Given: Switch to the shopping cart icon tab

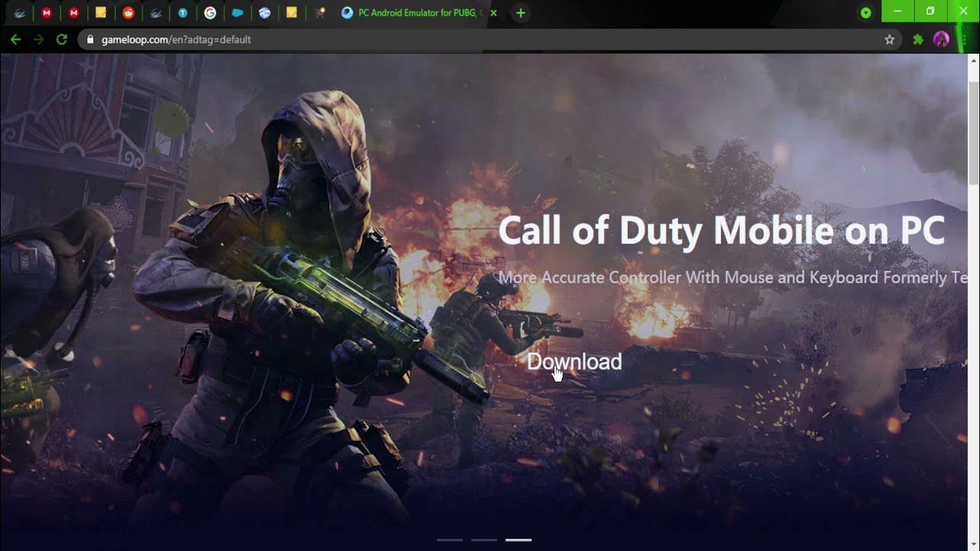Looking at the screenshot, I should tap(320, 13).
